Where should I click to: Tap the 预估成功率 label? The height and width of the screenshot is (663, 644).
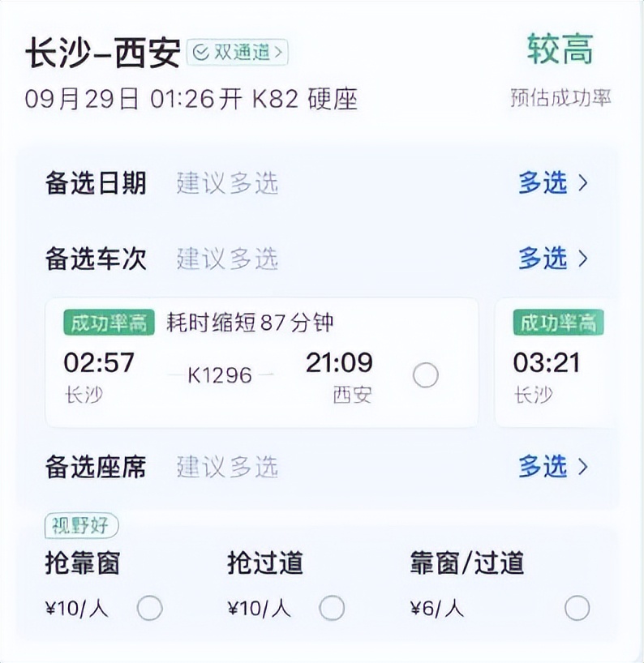click(x=560, y=99)
